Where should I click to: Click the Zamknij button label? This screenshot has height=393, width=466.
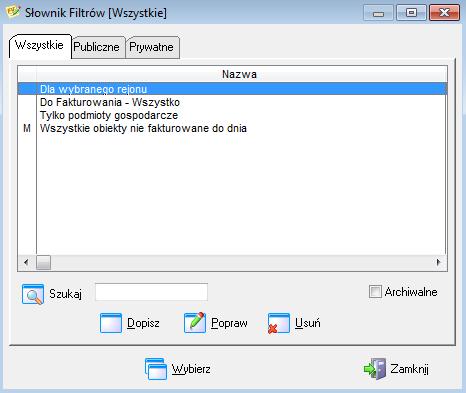click(x=410, y=369)
